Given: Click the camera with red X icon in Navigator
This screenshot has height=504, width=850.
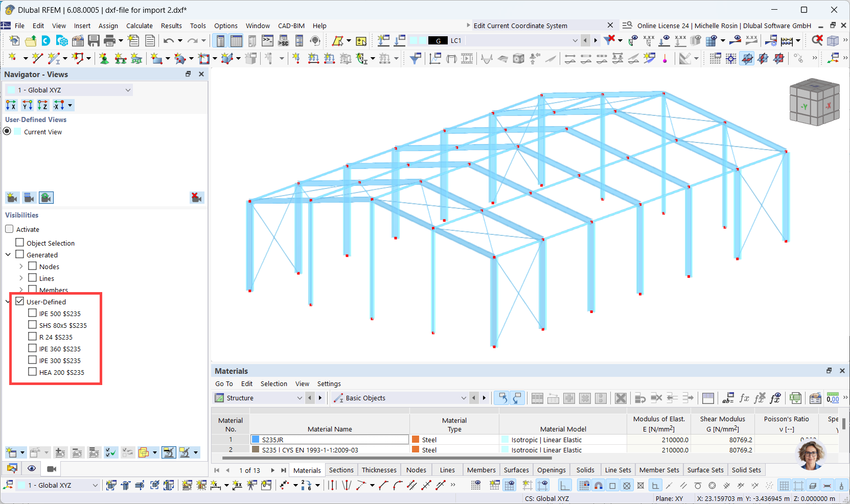Looking at the screenshot, I should pyautogui.click(x=197, y=198).
